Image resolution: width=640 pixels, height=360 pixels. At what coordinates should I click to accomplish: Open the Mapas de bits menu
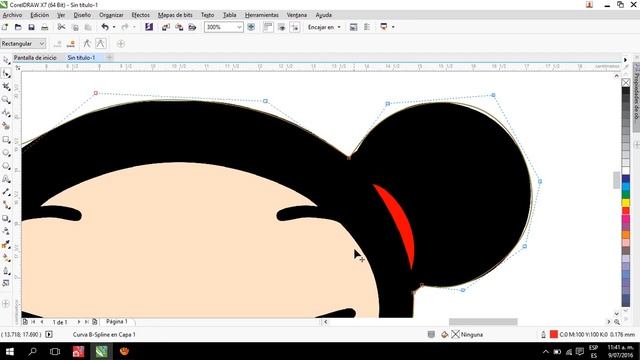pos(175,15)
